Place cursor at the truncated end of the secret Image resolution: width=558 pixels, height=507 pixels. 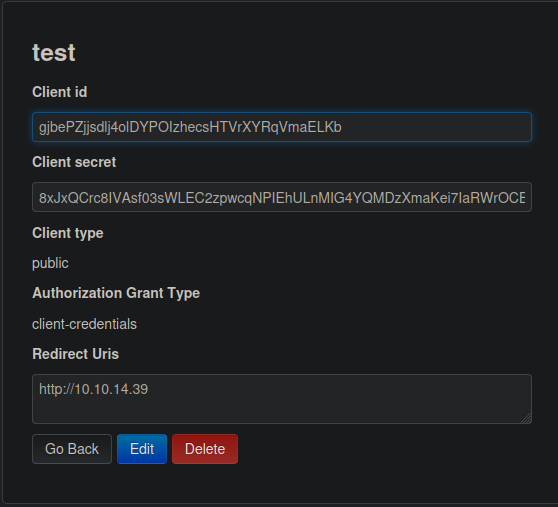[x=525, y=197]
